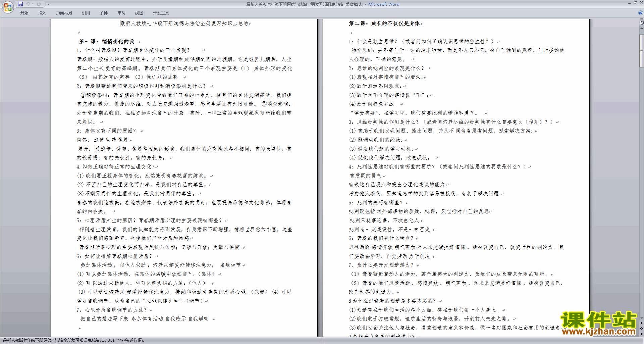Click the Save icon in Quick Access

20,4
